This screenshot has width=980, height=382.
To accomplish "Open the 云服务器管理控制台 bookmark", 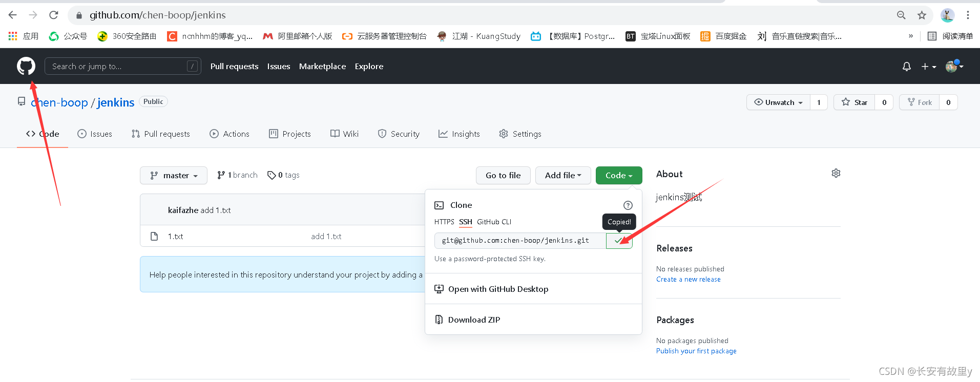I will pos(384,36).
